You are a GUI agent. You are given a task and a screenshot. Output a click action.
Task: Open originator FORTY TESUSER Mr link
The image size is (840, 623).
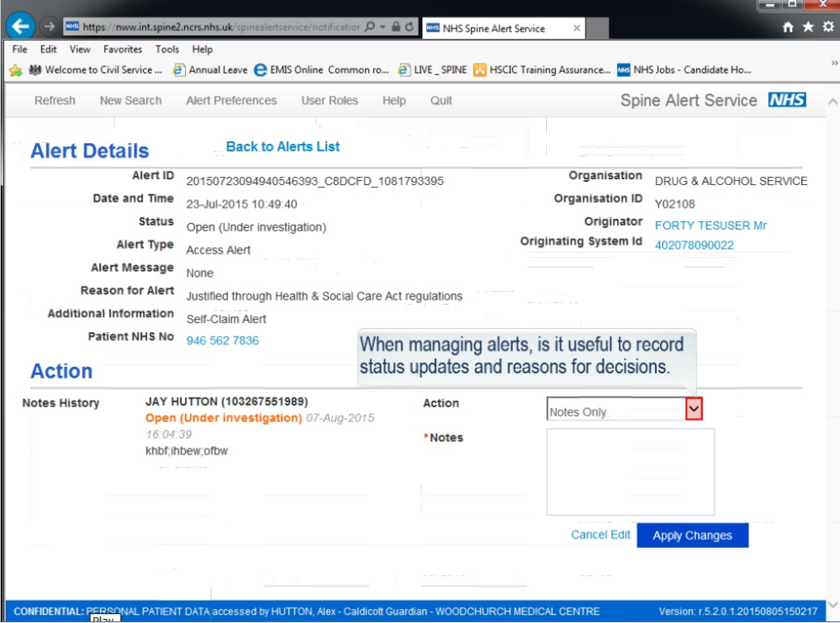click(710, 226)
